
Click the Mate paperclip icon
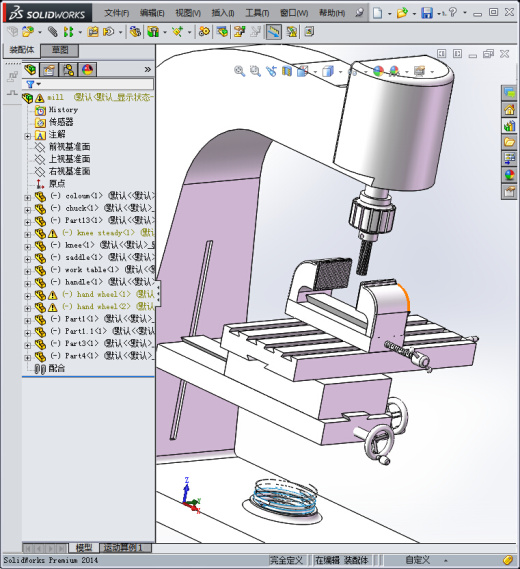coord(53,32)
